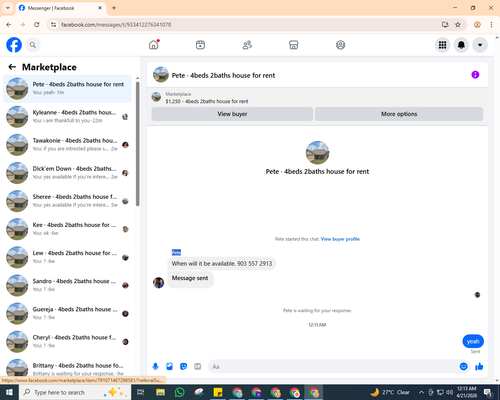Image resolution: width=500 pixels, height=400 pixels.
Task: Open the Sheree conversation
Action: pyautogui.click(x=67, y=201)
